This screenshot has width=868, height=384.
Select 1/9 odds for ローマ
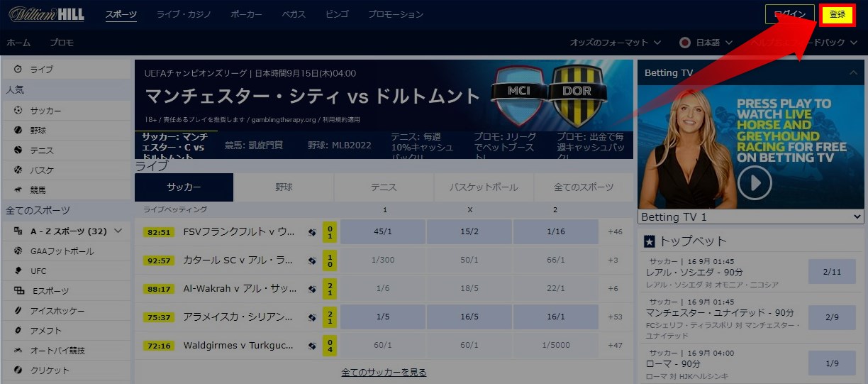pos(831,363)
